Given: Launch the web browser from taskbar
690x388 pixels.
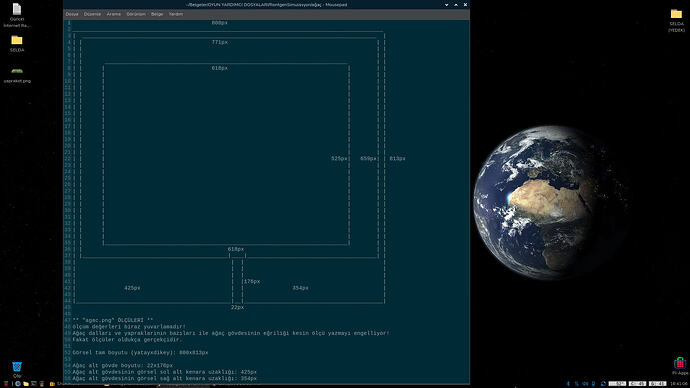Looking at the screenshot, I should coord(18,384).
